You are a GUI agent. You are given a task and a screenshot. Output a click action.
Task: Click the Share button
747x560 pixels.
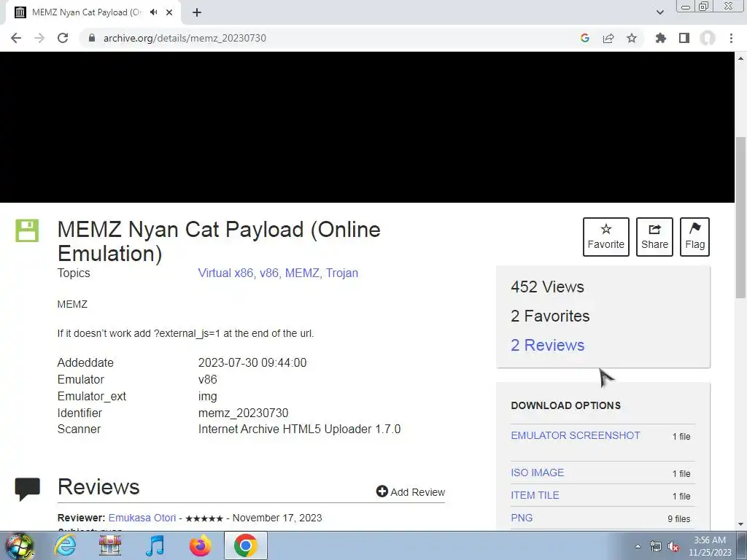654,237
